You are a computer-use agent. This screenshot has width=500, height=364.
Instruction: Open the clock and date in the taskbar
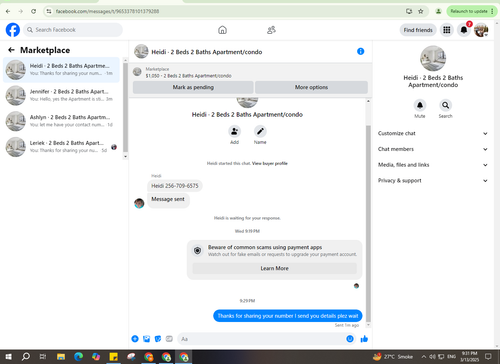click(469, 357)
